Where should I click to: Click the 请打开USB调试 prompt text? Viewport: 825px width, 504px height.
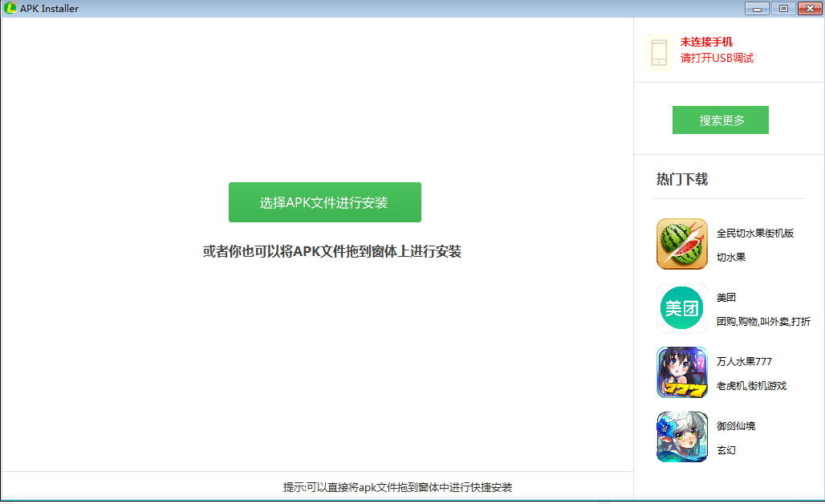717,59
